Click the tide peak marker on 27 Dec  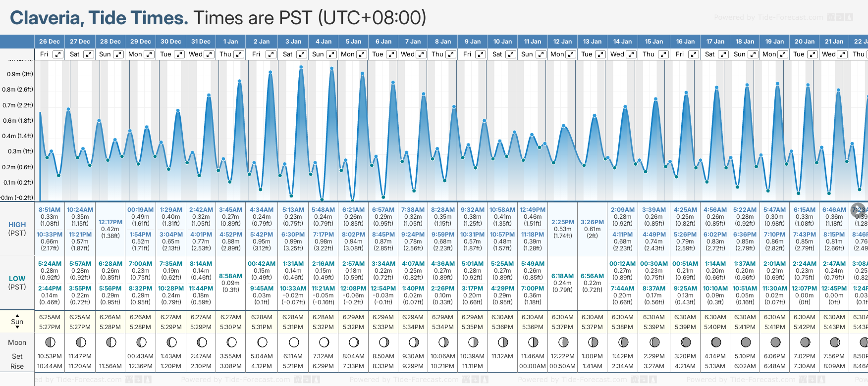[x=68, y=109]
